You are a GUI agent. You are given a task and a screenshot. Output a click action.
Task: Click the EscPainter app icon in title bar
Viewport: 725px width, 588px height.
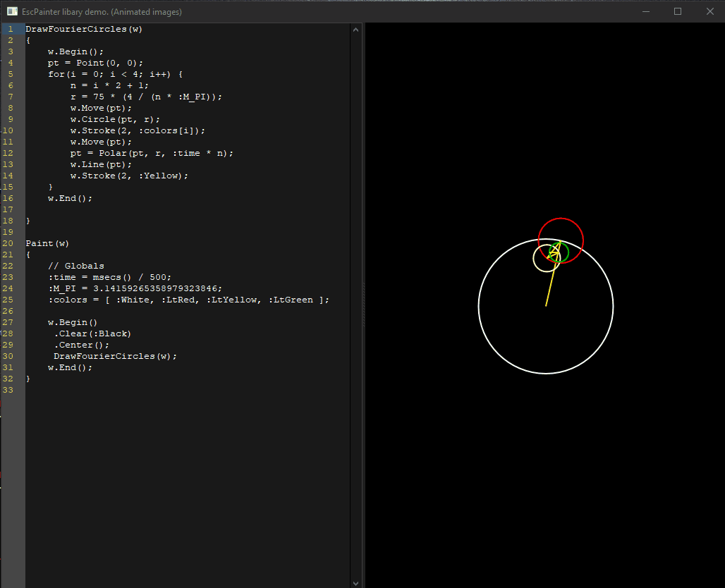pos(13,11)
